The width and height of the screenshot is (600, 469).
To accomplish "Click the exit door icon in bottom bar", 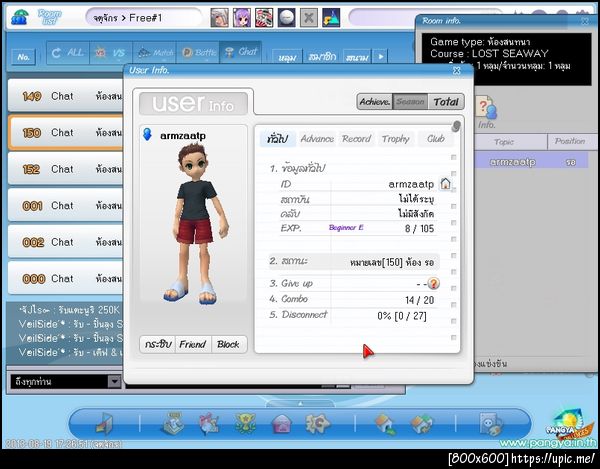I will click(104, 424).
